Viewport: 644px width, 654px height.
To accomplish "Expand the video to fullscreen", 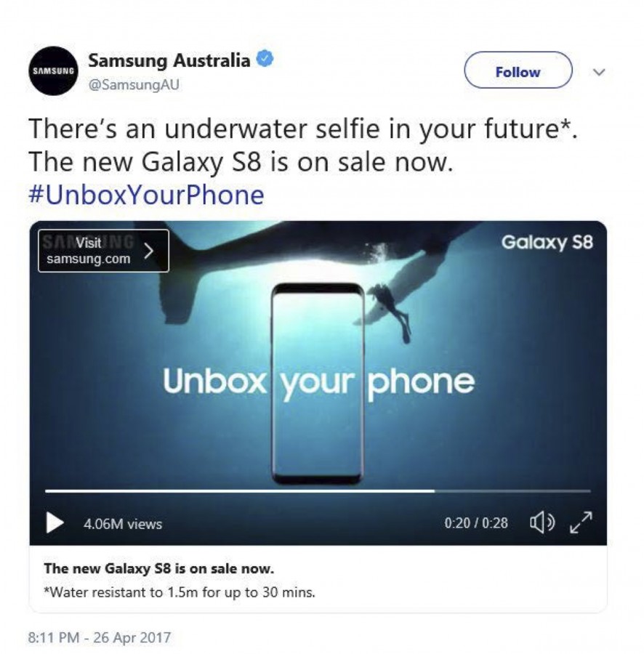I will [581, 522].
